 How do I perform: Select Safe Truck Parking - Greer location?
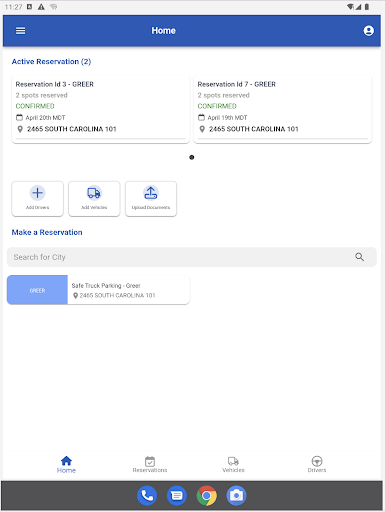(x=98, y=290)
